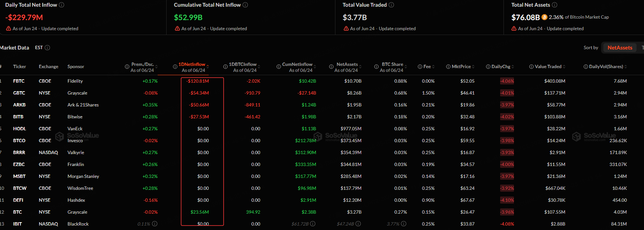Click info icon beside Daily Total Net Inflow

[x=61, y=5]
